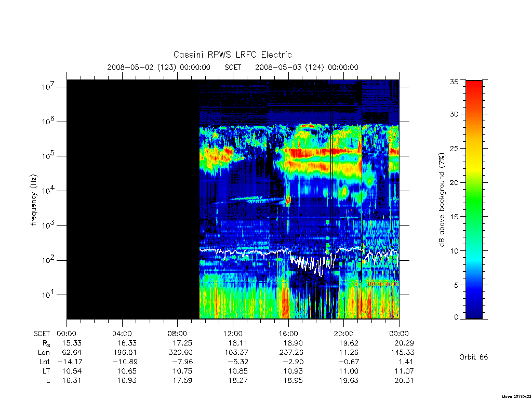Click the time axis label 08:00
This screenshot has width=532, height=399.
[177, 334]
